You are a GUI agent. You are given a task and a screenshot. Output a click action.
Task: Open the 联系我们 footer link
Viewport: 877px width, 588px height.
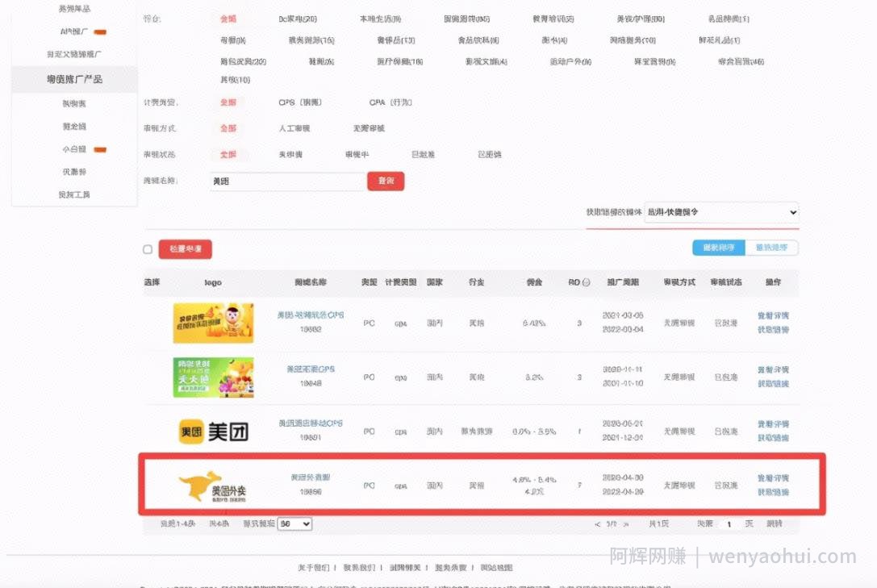click(x=359, y=568)
